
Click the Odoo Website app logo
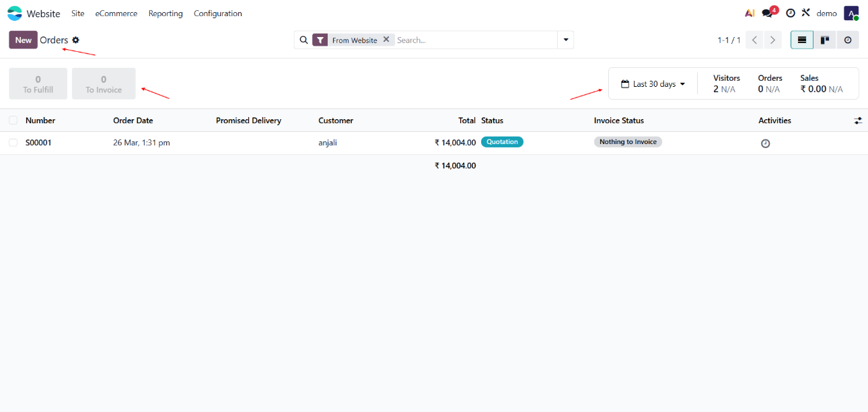tap(15, 13)
